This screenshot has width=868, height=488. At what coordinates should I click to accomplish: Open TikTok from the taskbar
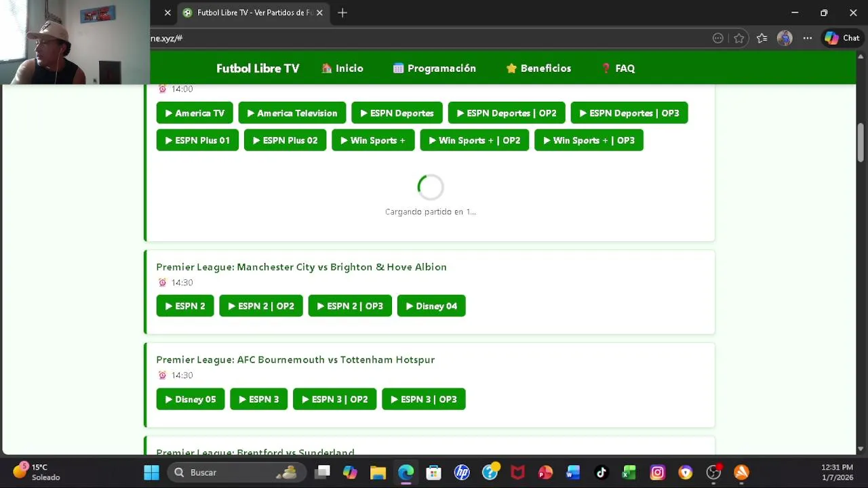pyautogui.click(x=601, y=472)
